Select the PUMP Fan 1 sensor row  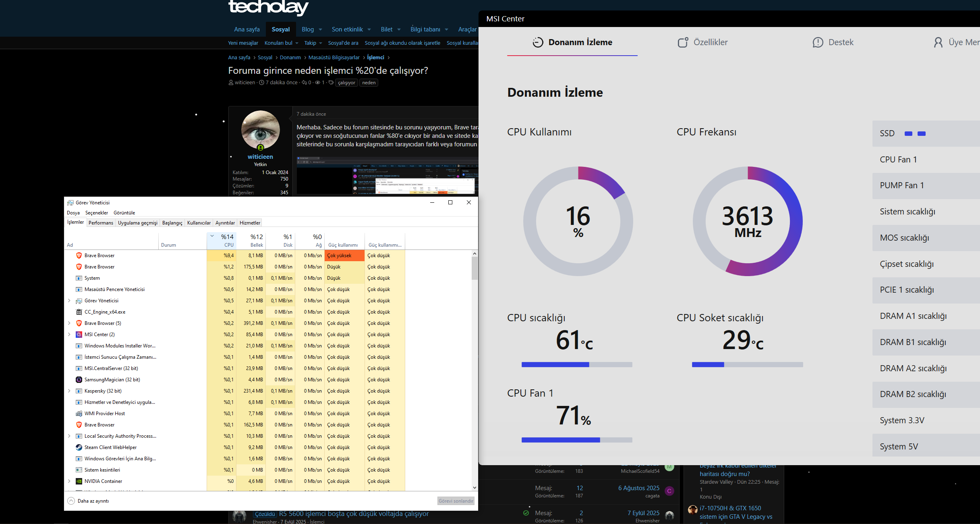coord(926,186)
